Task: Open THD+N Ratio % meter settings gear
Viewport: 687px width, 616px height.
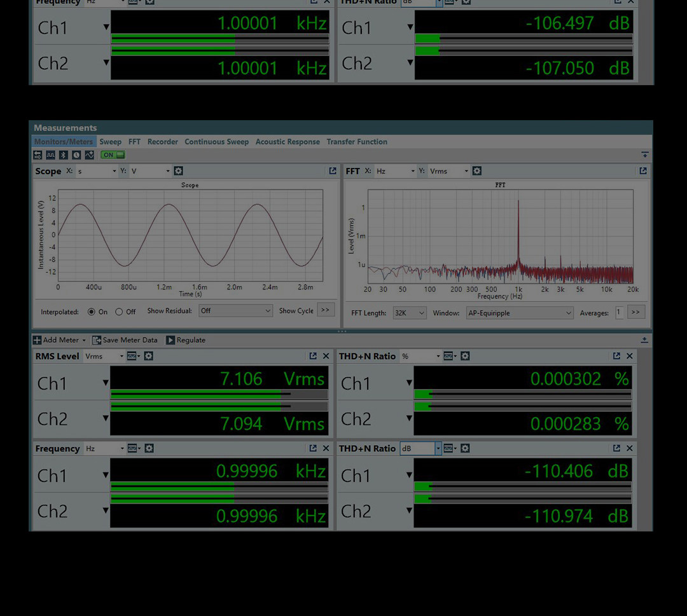Action: pos(465,356)
